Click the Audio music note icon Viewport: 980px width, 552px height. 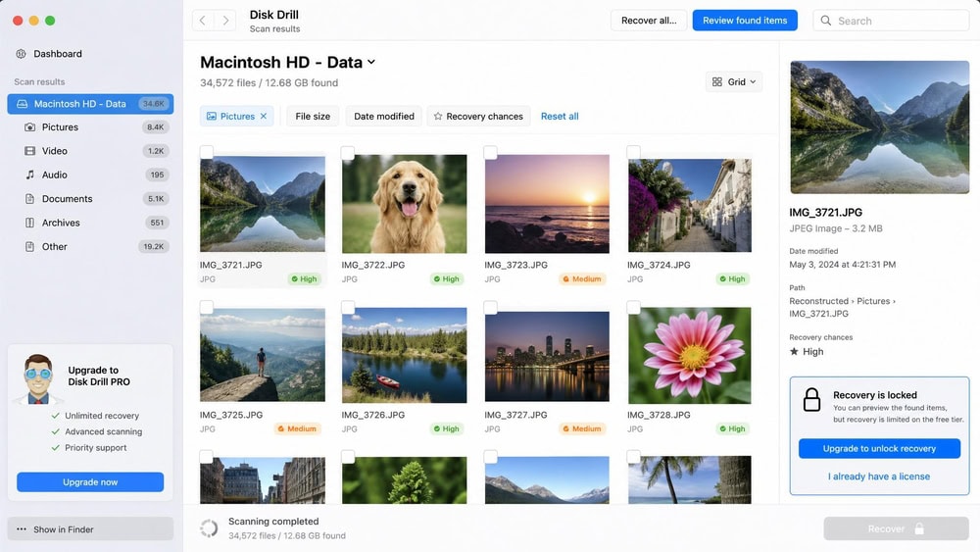click(29, 175)
